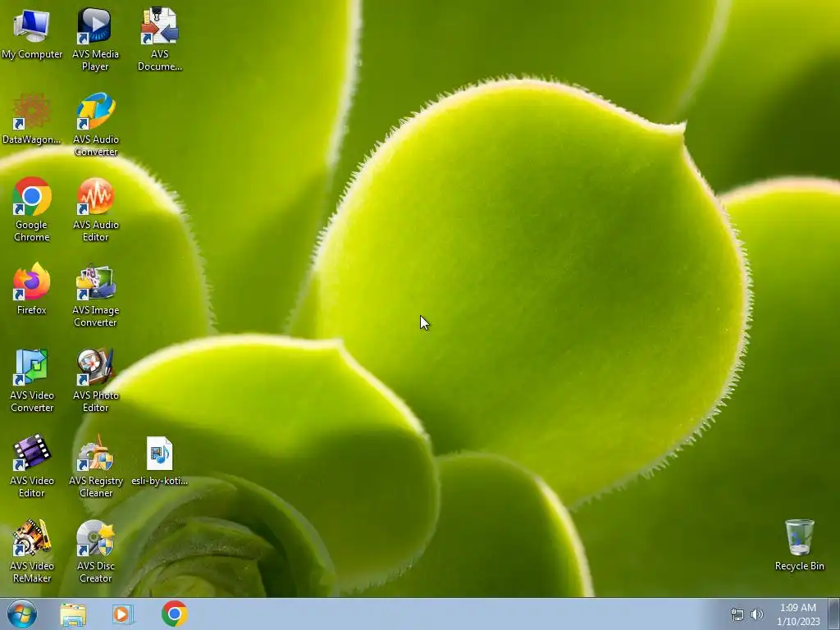
Task: Select the AVS Video ReMaker shortcut
Action: coord(32,551)
